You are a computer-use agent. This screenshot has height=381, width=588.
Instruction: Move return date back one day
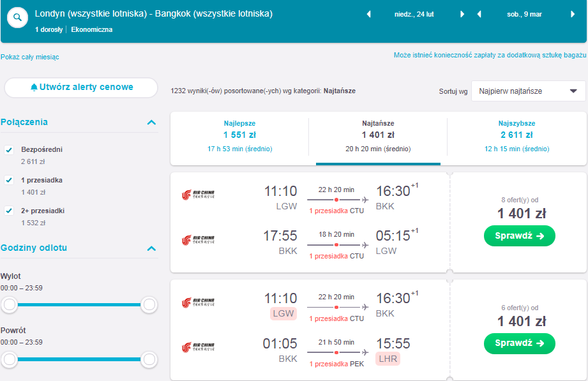coord(479,14)
